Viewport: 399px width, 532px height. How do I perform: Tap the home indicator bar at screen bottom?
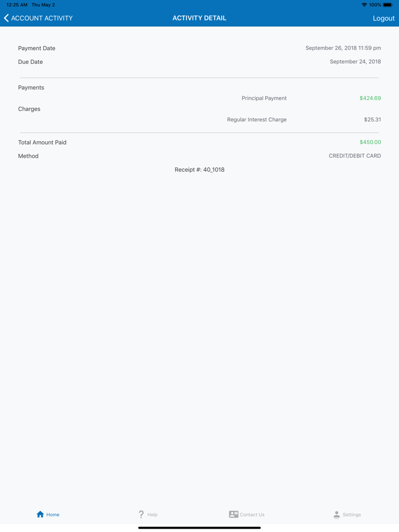coord(199,527)
